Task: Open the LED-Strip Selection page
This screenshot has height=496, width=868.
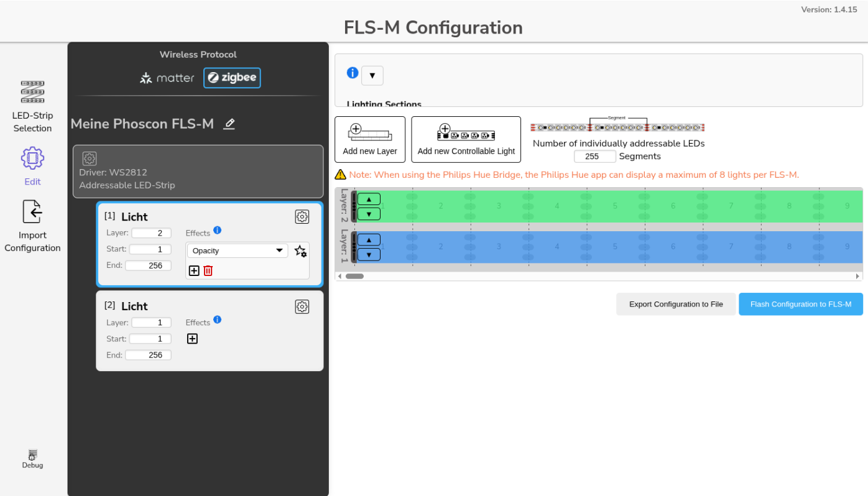Action: [32, 106]
